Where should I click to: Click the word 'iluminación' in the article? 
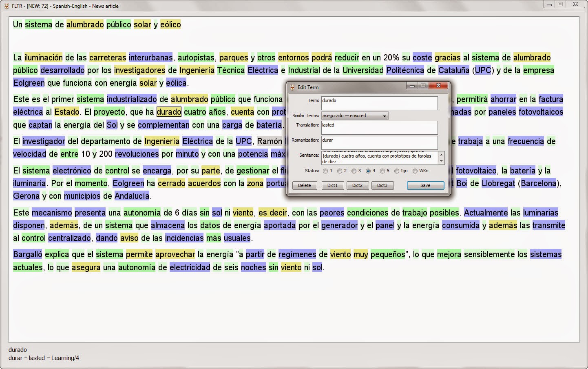tap(43, 58)
